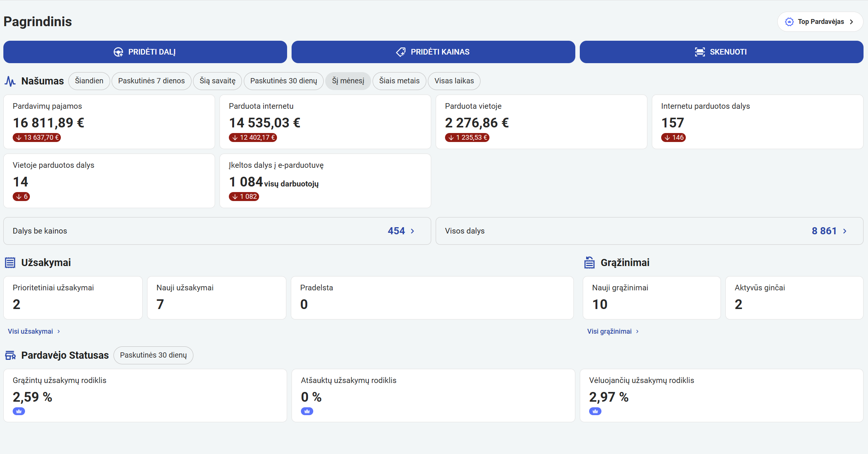Open Visos dalys count 8 861
Viewport: 868px width, 454px height.
pyautogui.click(x=824, y=231)
